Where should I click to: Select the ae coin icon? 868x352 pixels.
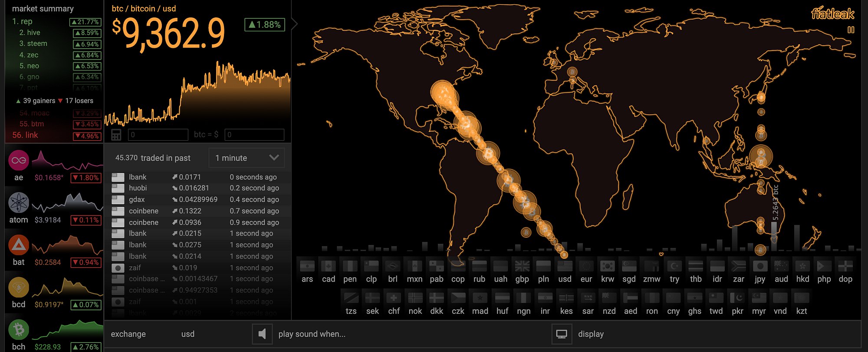[x=19, y=160]
